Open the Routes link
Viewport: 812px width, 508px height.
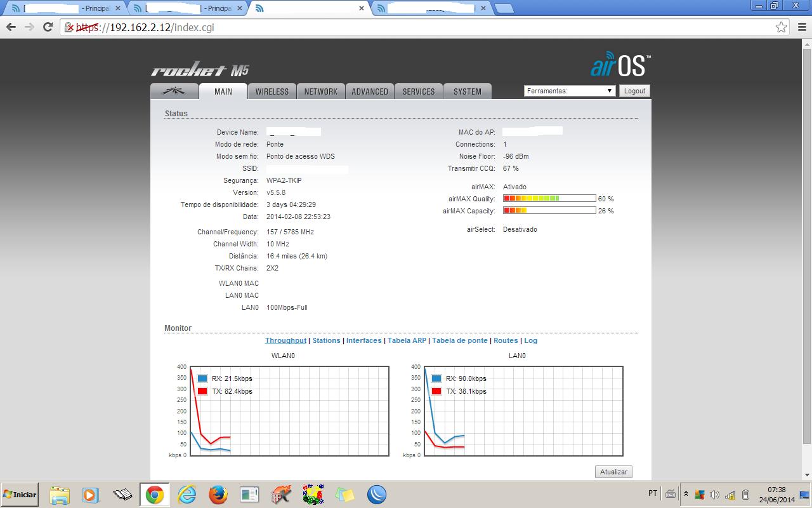coord(506,340)
